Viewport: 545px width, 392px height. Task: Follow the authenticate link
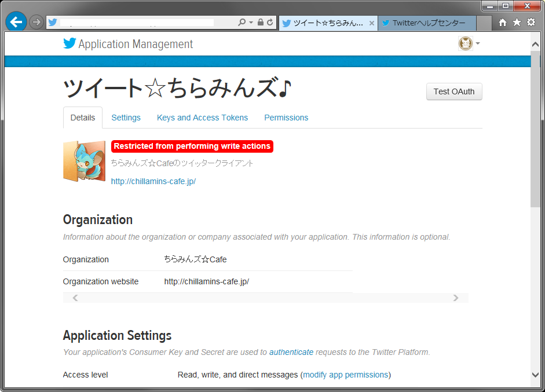click(291, 352)
